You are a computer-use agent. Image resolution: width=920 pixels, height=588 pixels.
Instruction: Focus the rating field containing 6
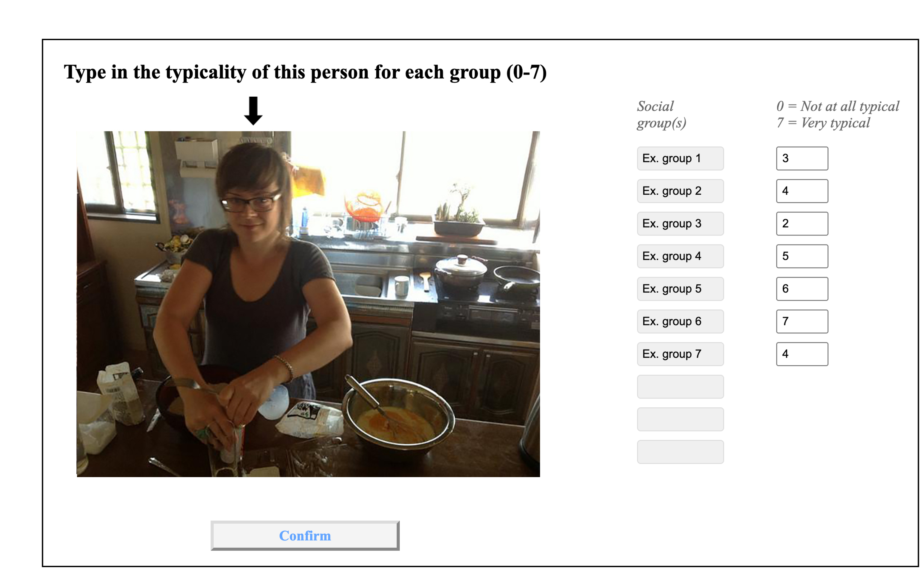coord(802,289)
